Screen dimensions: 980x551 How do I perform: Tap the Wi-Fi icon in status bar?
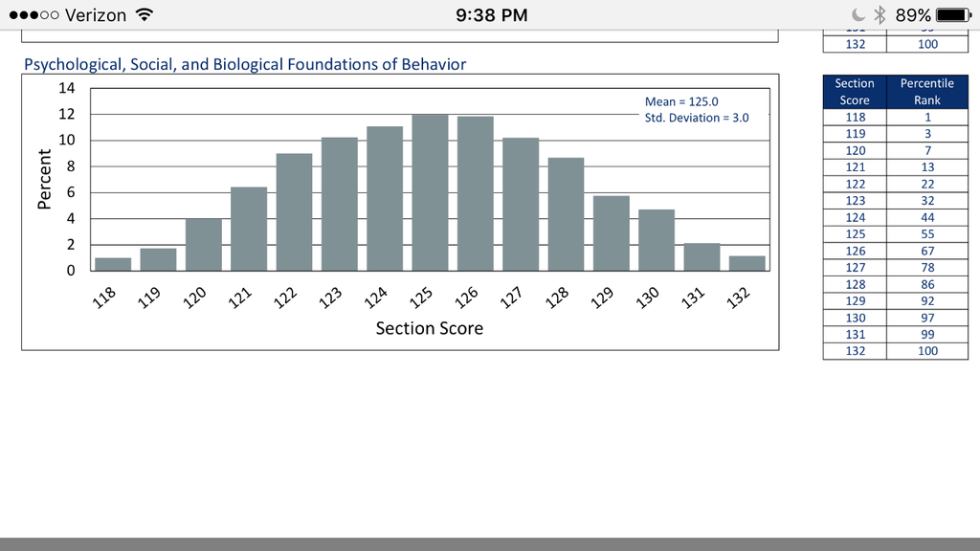(145, 15)
